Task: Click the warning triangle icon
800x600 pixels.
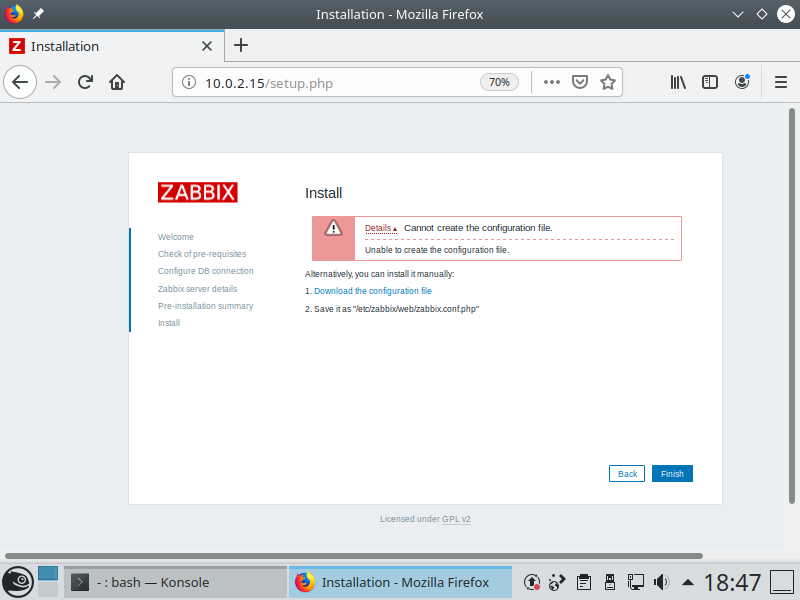Action: (333, 228)
